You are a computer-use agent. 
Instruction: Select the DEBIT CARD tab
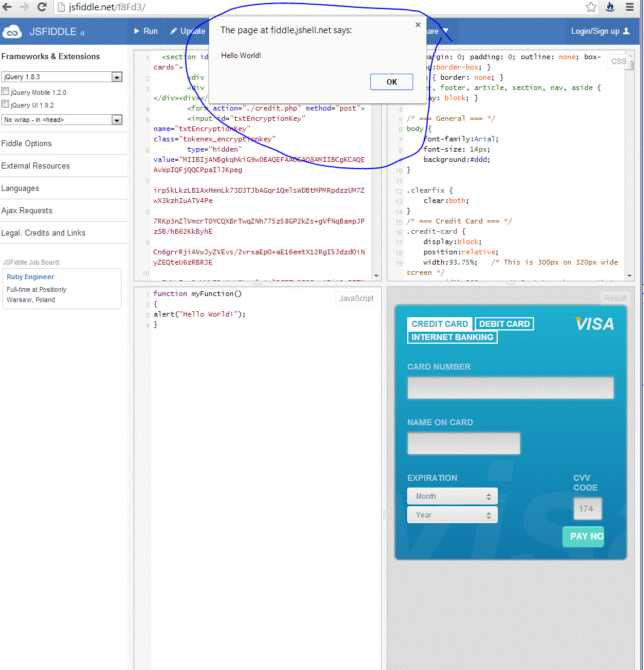504,324
